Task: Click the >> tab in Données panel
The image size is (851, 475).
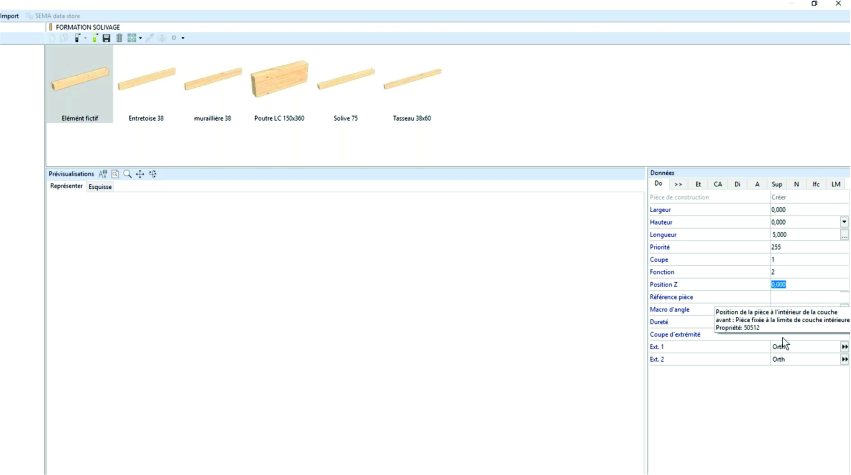Action: click(x=678, y=184)
